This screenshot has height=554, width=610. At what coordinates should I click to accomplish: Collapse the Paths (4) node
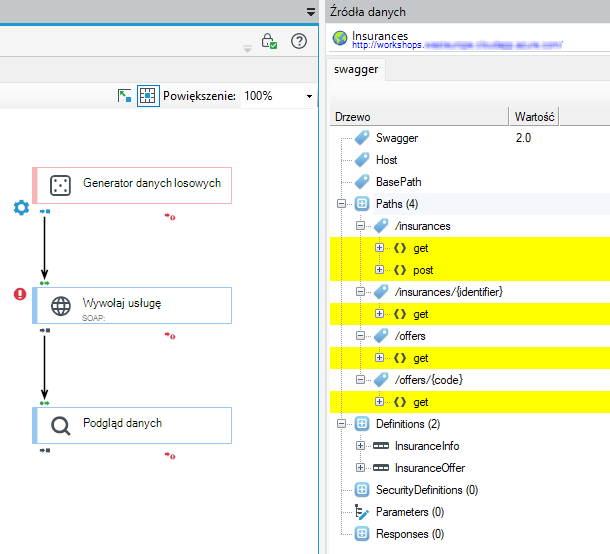coord(341,203)
